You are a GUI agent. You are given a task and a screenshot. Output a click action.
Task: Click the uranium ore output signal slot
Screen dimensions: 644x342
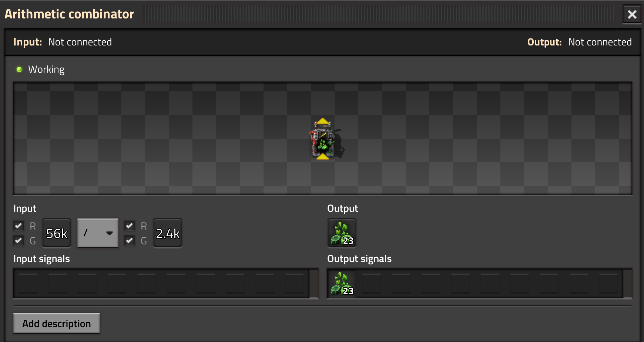pyautogui.click(x=342, y=233)
